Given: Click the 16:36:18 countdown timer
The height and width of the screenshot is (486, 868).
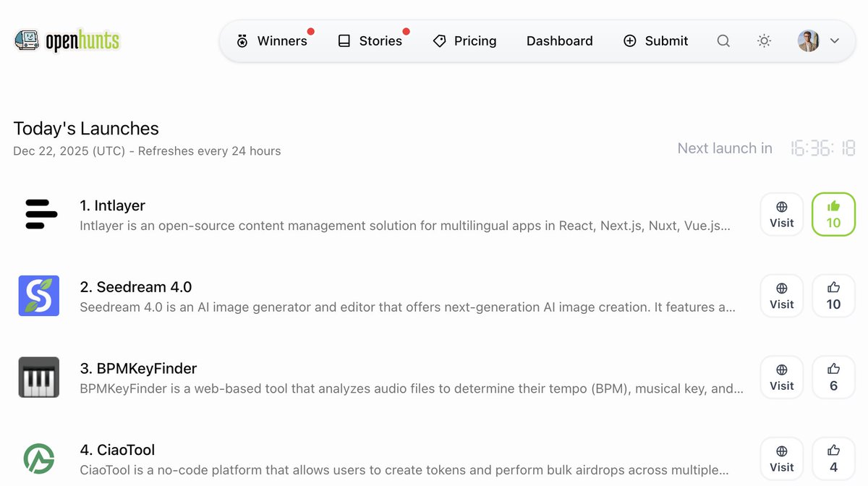Looking at the screenshot, I should pyautogui.click(x=823, y=148).
